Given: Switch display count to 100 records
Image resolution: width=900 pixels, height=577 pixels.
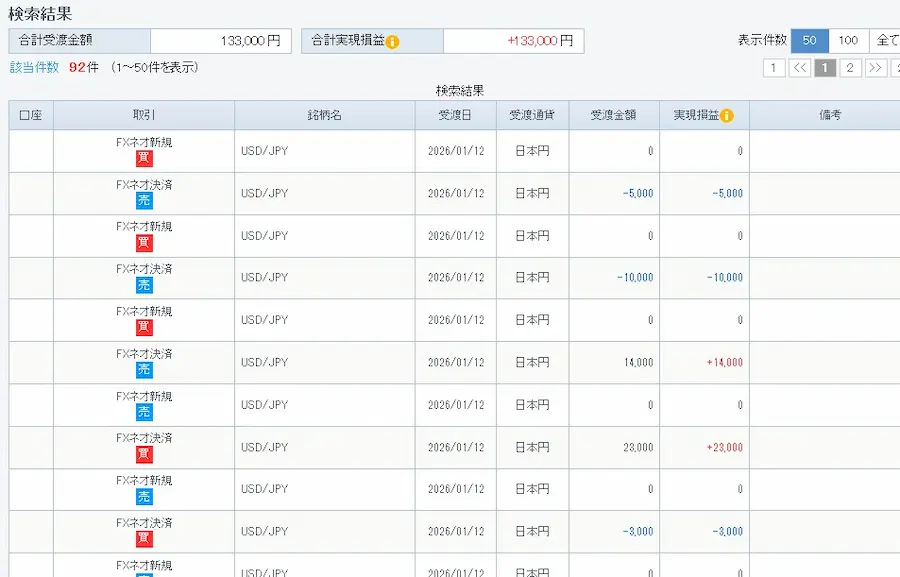Looking at the screenshot, I should click(x=848, y=41).
